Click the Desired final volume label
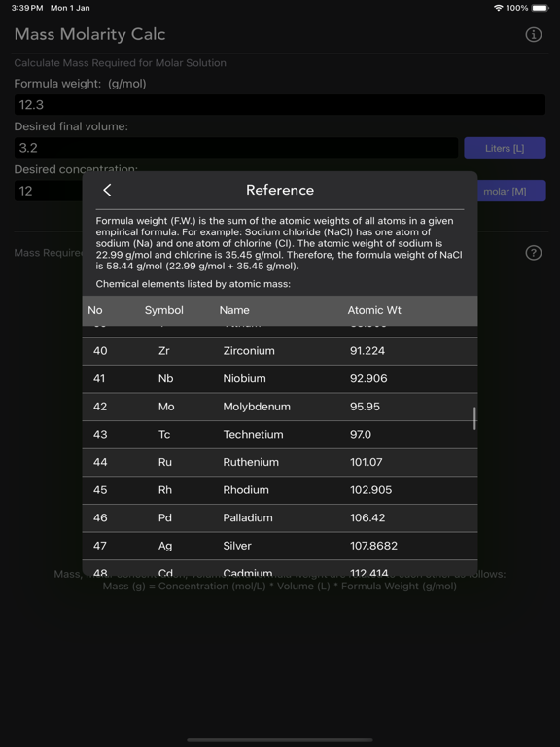The width and height of the screenshot is (560, 747). tap(71, 126)
